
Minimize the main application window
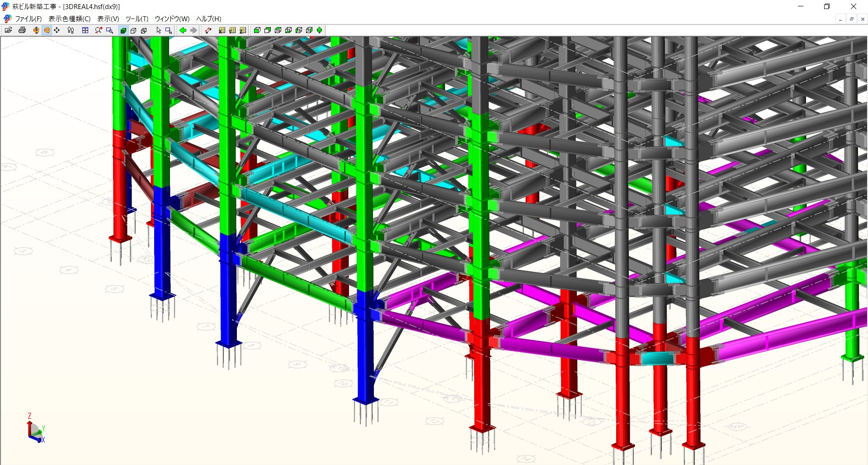tap(801, 6)
